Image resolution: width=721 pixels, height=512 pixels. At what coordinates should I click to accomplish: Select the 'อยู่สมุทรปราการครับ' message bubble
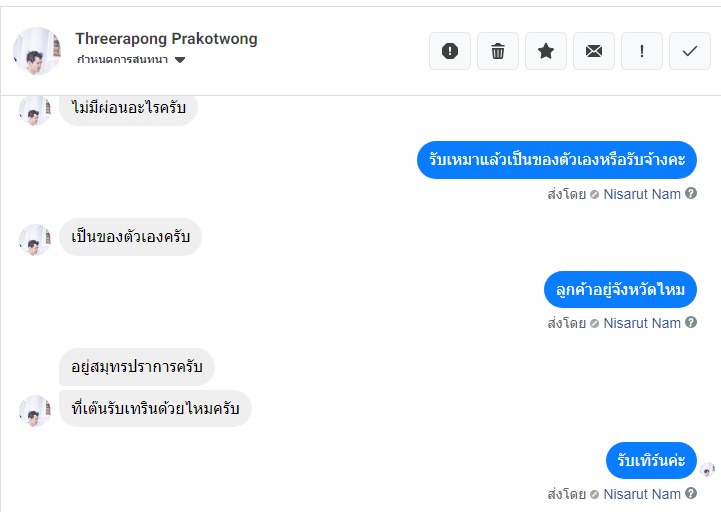[137, 367]
